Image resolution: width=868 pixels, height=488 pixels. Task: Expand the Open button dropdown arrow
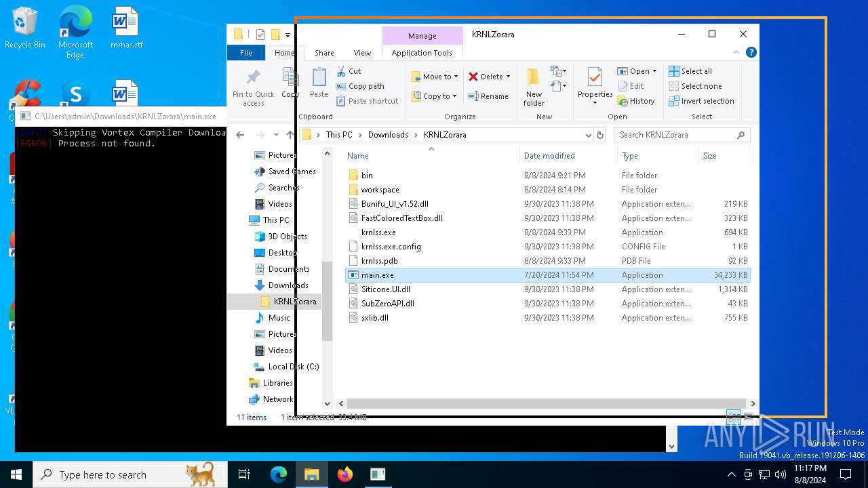(x=654, y=71)
